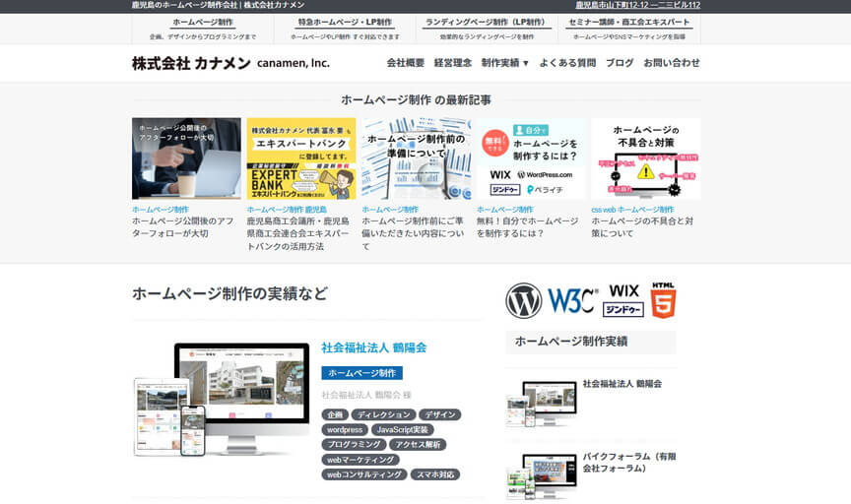Click article title 無料!自分でホームページを制作するには
The height and width of the screenshot is (504, 851).
click(x=528, y=227)
